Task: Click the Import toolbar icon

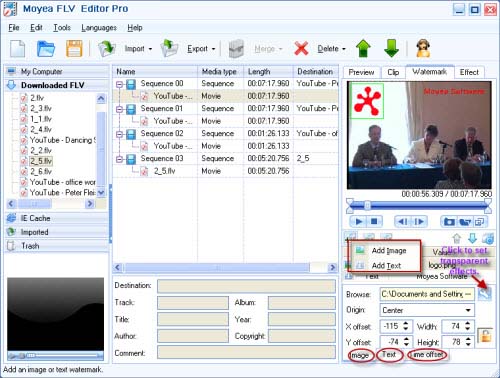Action: pyautogui.click(x=107, y=49)
